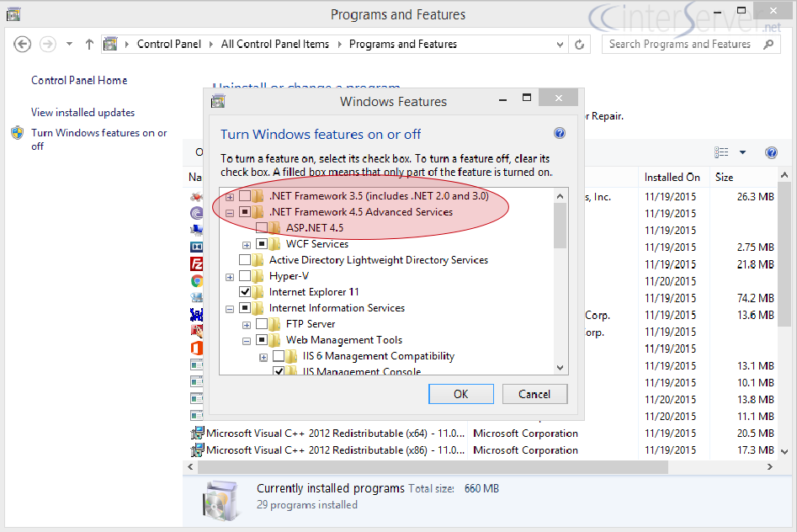Check the .NET Framework 3.5 checkbox

[x=245, y=196]
